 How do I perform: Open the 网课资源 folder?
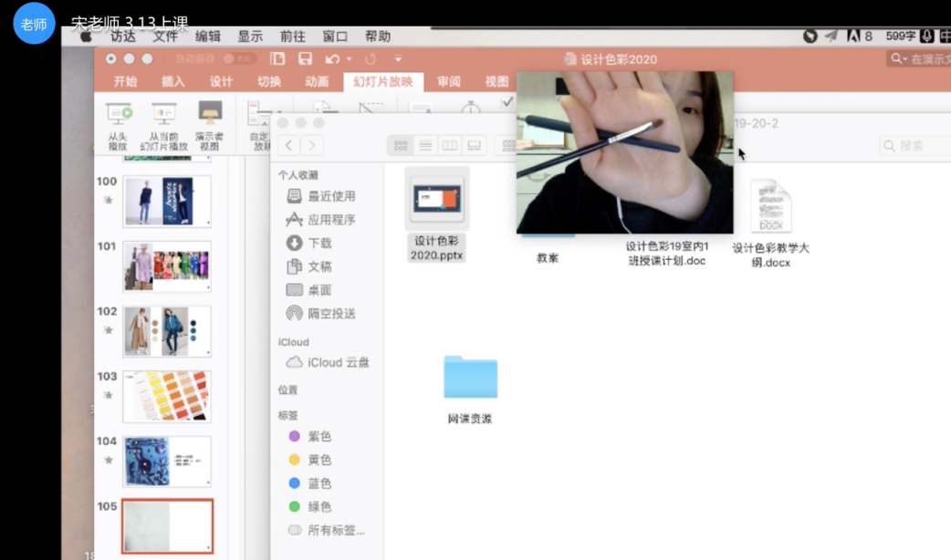click(470, 378)
